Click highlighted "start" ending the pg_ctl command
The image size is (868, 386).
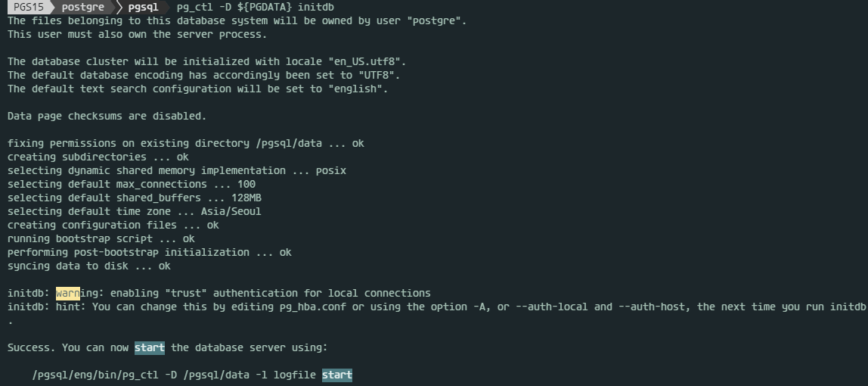pos(337,375)
